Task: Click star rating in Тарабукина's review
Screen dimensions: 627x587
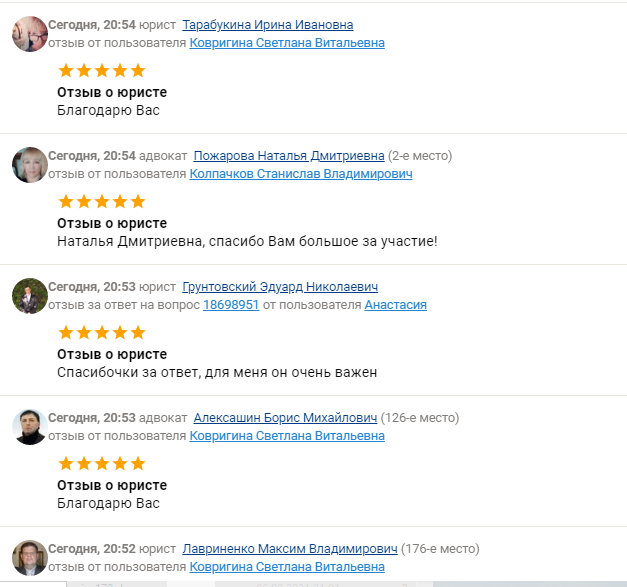Action: tap(101, 71)
